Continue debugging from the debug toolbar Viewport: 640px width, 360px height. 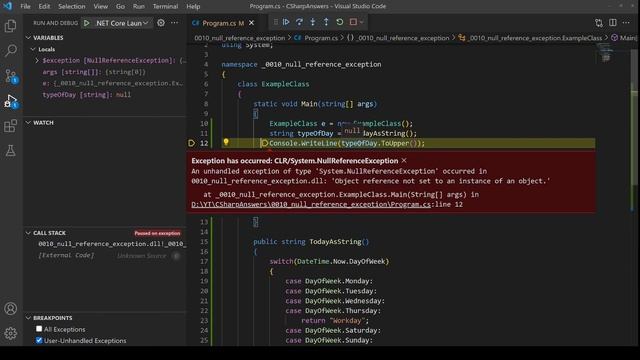[286, 22]
